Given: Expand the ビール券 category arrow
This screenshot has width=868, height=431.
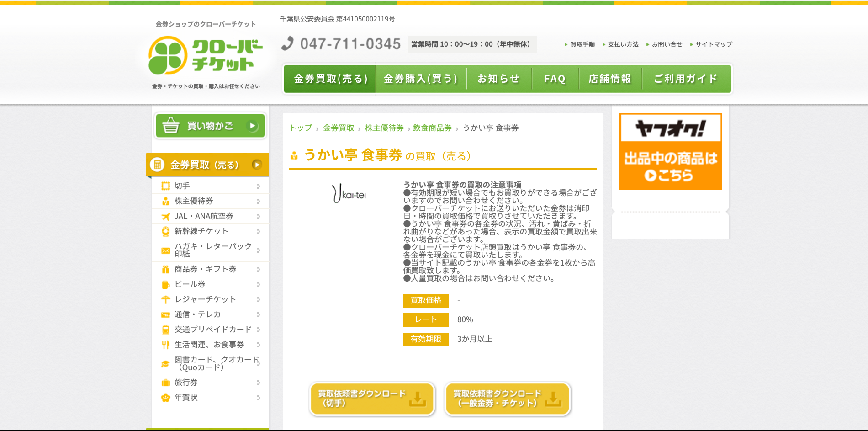Looking at the screenshot, I should tap(259, 284).
